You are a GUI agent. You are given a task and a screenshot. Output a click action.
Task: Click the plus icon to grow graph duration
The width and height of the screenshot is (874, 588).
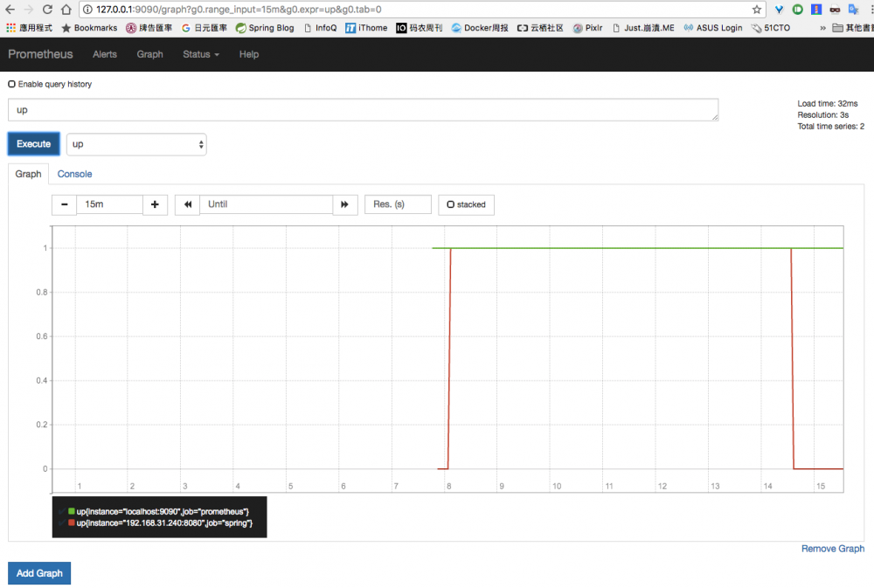pyautogui.click(x=154, y=204)
